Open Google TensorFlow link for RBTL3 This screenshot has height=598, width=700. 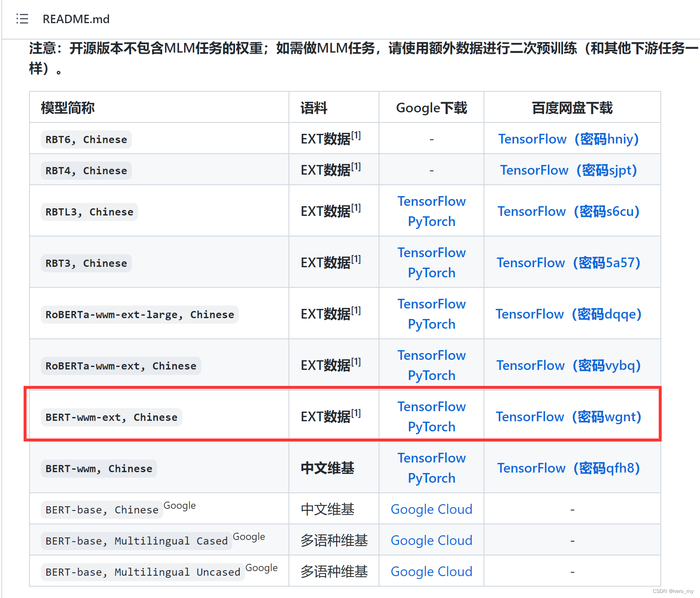(432, 201)
